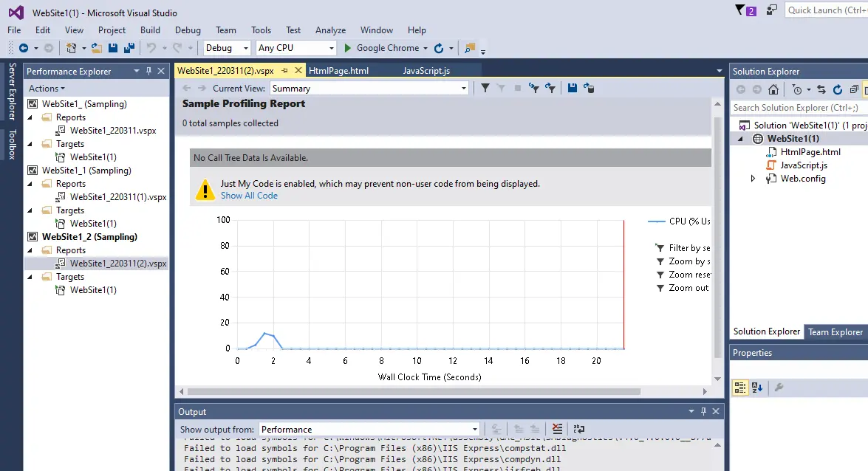Open the Actions dropdown in Performance Explorer
This screenshot has width=868, height=471.
coord(47,89)
